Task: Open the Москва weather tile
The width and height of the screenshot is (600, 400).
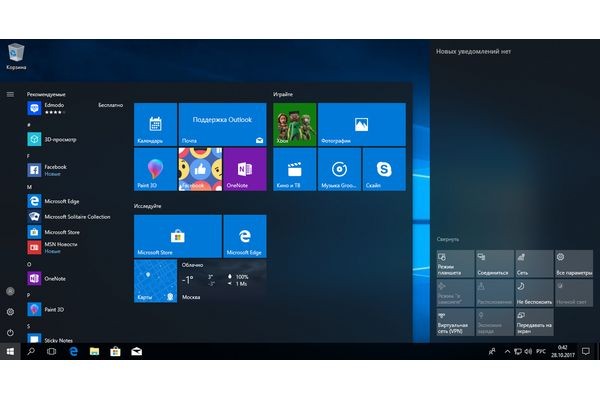Action: pos(222,281)
